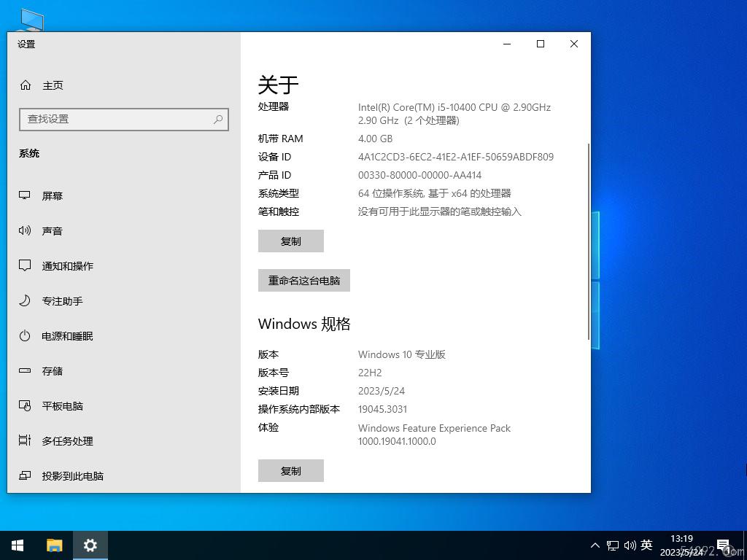Click the 多任务处理 multitasking icon
The width and height of the screenshot is (747, 560).
point(25,440)
